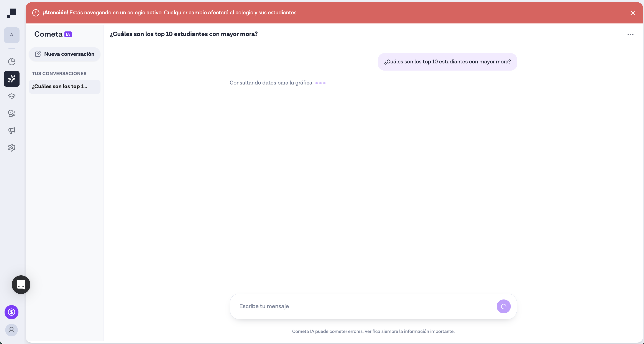Image resolution: width=644 pixels, height=344 pixels.
Task: Select the Cometa IA sparkle icon
Action: 11,79
